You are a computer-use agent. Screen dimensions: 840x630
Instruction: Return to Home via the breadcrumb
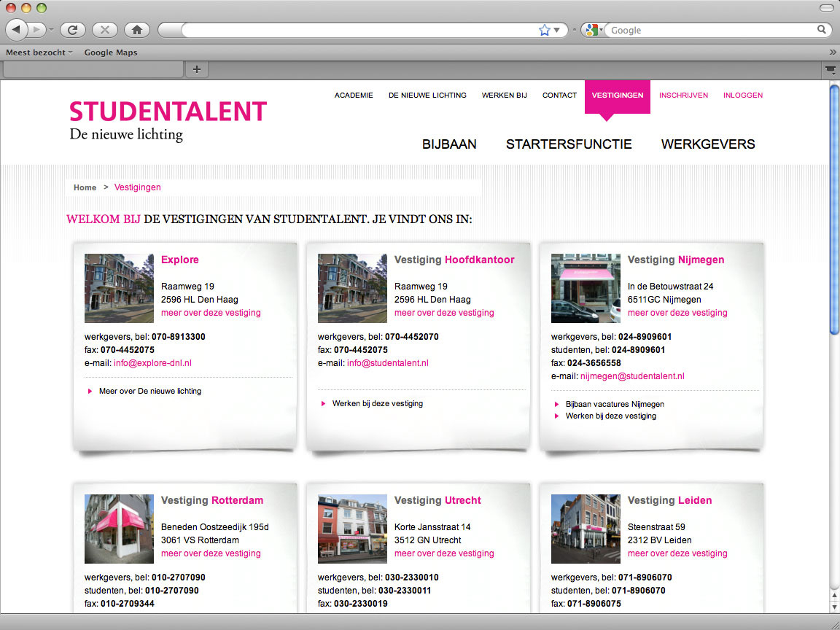85,187
